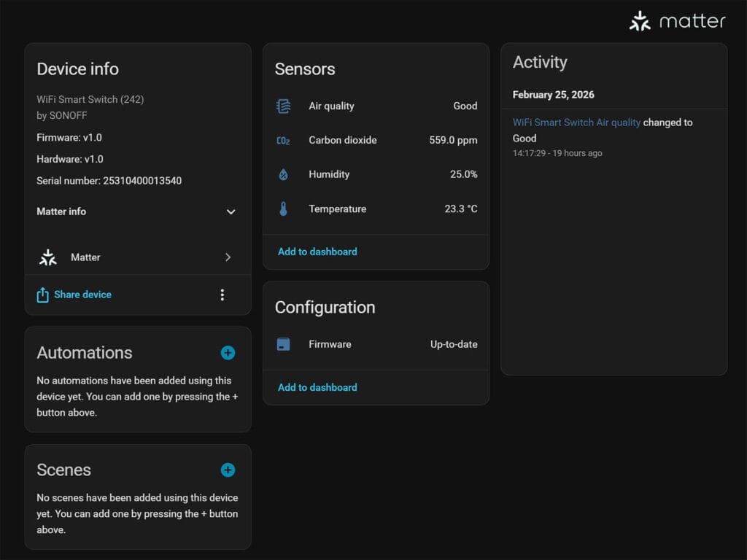
Task: Add Sensors card to dashboard
Action: pos(317,252)
